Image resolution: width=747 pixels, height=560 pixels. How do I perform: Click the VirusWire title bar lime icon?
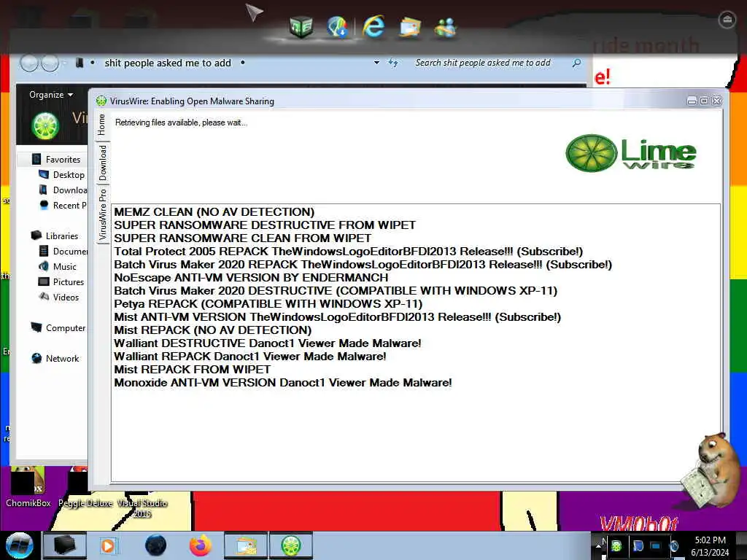coord(101,101)
